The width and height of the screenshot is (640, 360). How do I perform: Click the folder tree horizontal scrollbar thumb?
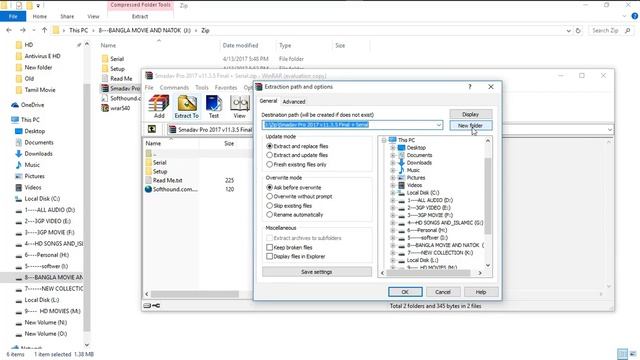[x=428, y=273]
